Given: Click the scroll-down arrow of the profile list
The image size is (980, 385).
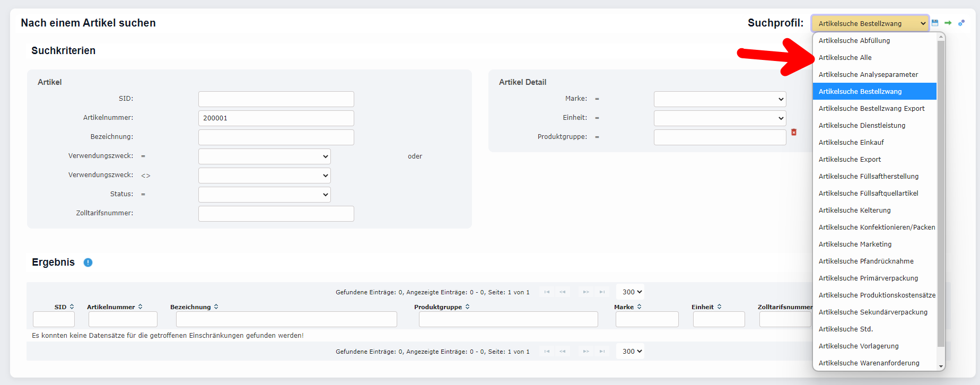Looking at the screenshot, I should pyautogui.click(x=941, y=366).
